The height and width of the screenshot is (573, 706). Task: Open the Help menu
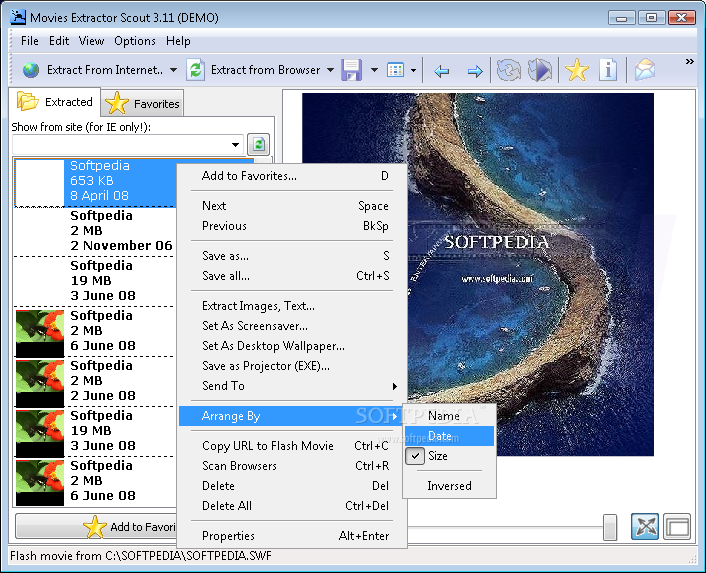click(178, 41)
